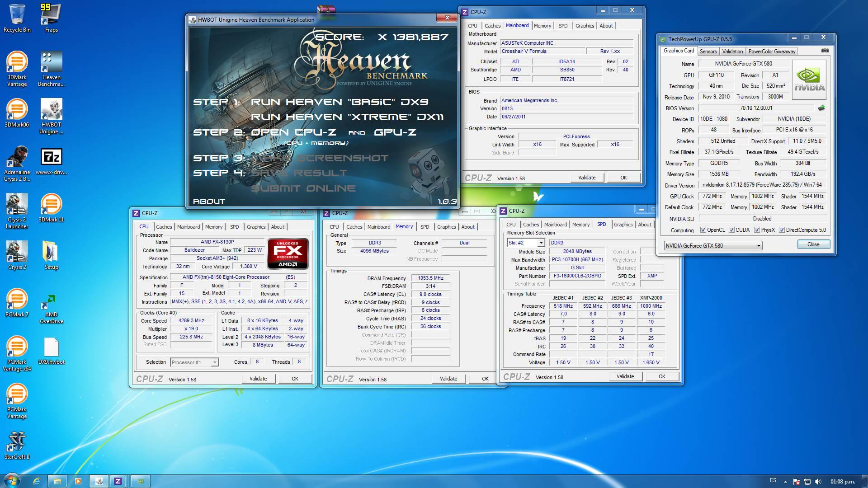The width and height of the screenshot is (868, 488).
Task: Click the NVIDIA logo in GPU-Z
Action: coord(809,80)
